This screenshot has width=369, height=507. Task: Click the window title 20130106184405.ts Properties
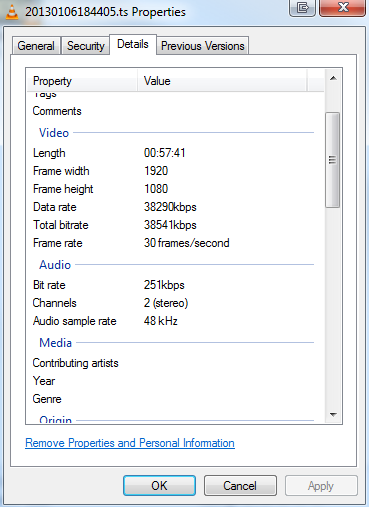click(x=105, y=12)
